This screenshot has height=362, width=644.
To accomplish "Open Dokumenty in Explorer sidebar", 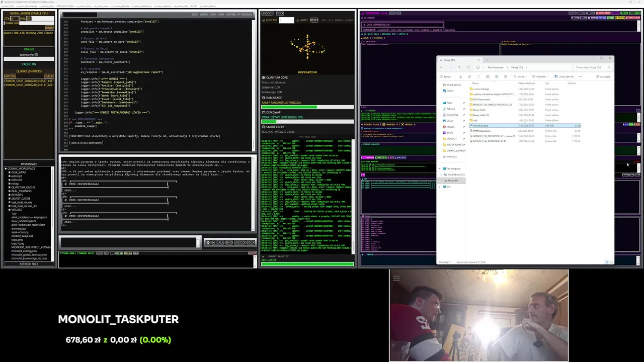I will (x=451, y=115).
